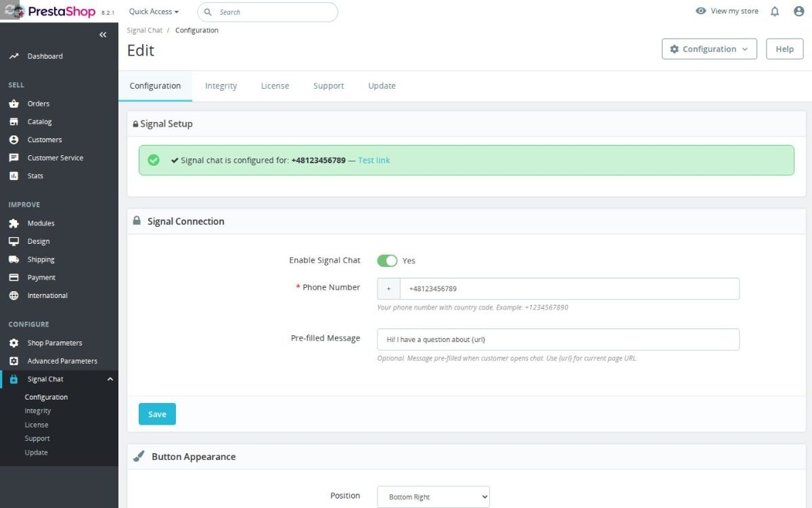812x508 pixels.
Task: Open the Quick Access dropdown
Action: click(154, 12)
